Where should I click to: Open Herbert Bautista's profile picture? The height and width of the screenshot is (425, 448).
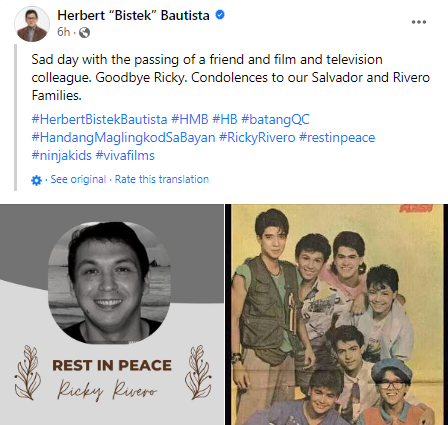pyautogui.click(x=32, y=24)
